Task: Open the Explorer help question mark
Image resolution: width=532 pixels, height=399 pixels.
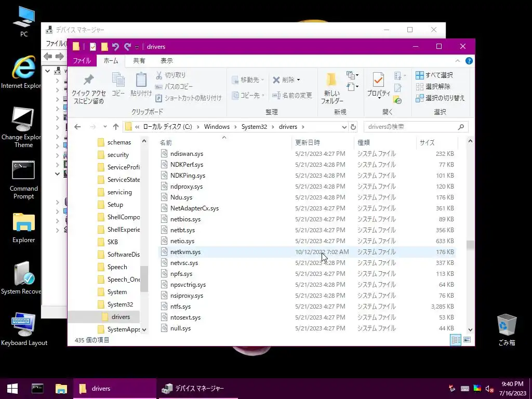Action: coord(469,61)
